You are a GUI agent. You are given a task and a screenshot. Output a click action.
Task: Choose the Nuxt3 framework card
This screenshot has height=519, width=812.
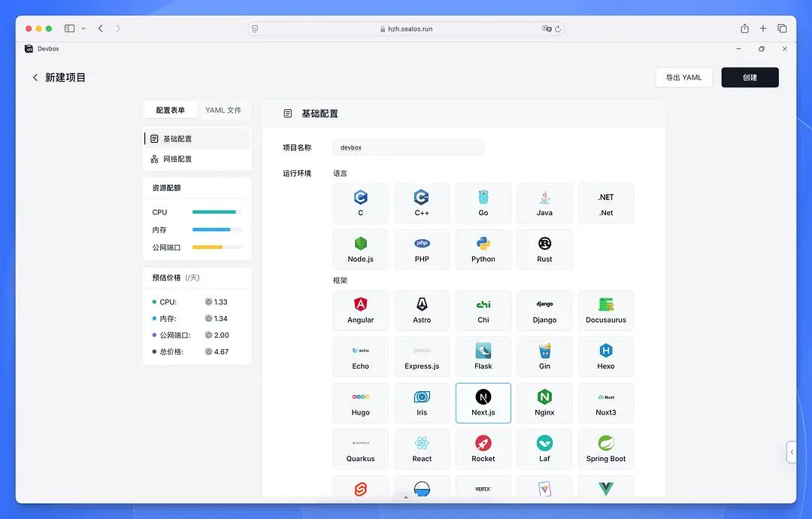606,403
